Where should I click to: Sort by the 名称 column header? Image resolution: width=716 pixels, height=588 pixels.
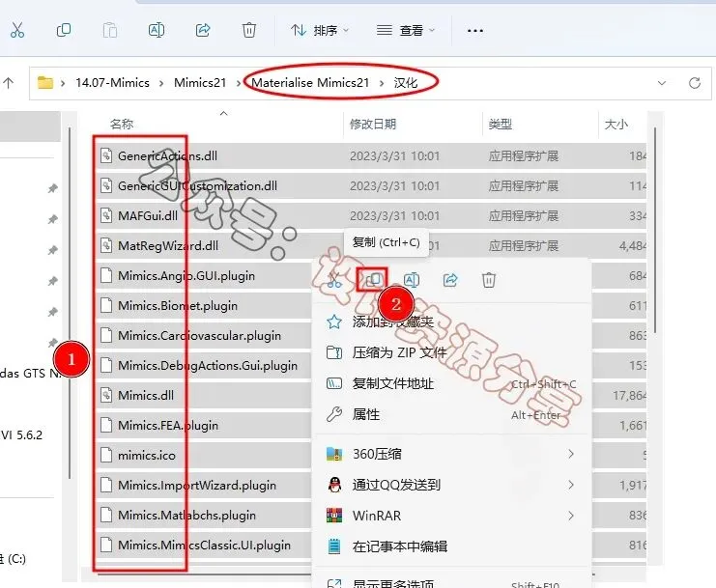coord(122,125)
